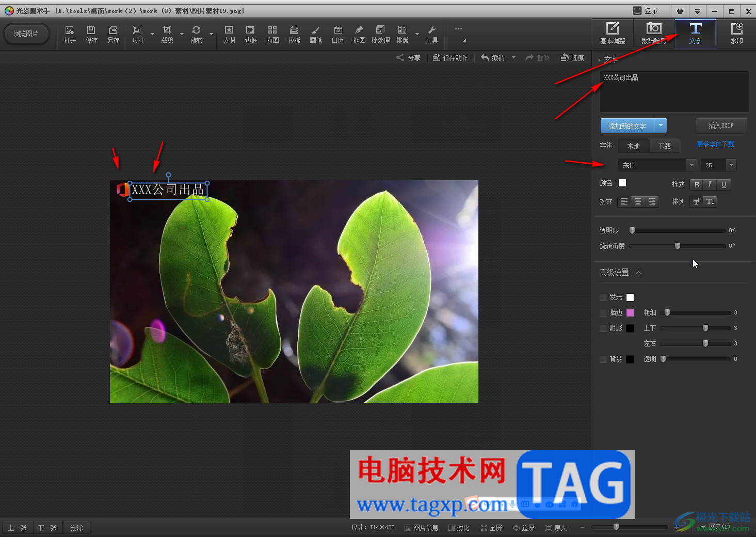Switch to 数码暗房 tab

(x=654, y=34)
